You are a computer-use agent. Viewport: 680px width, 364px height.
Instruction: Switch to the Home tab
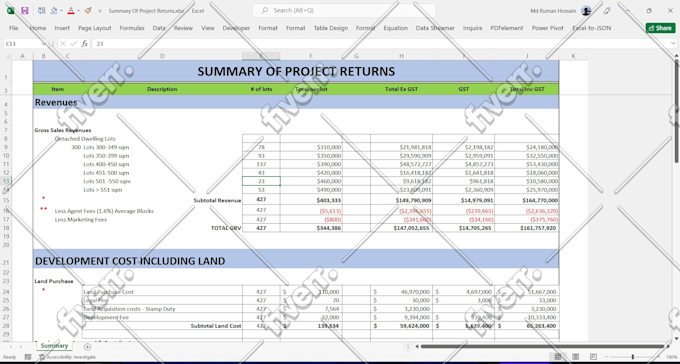(38, 28)
